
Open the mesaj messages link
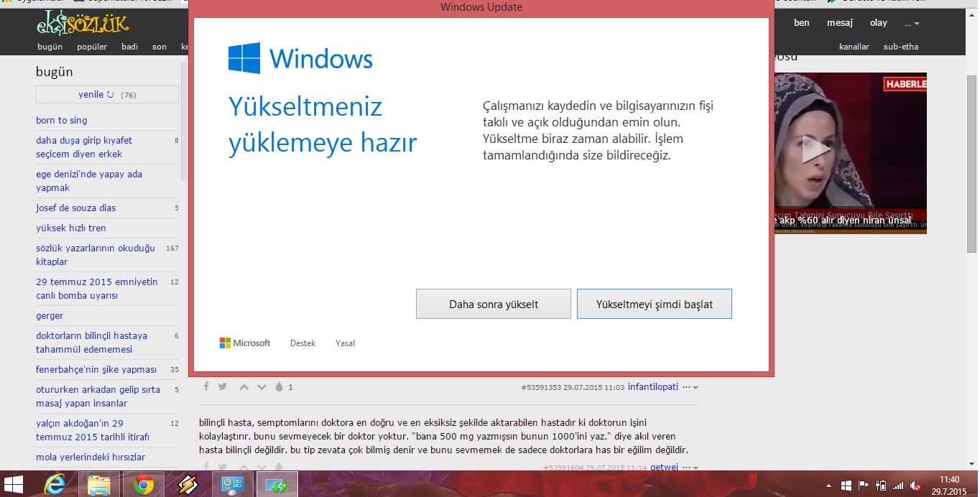coord(840,23)
